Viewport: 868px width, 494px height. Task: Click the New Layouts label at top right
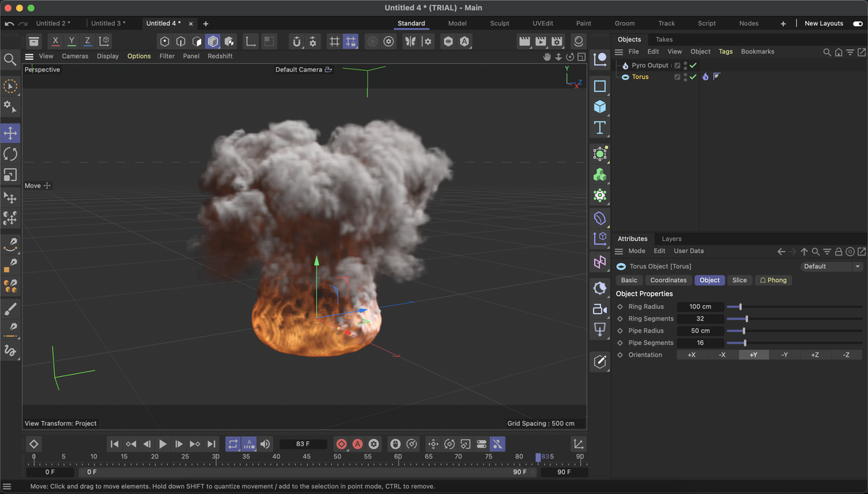[x=824, y=22]
